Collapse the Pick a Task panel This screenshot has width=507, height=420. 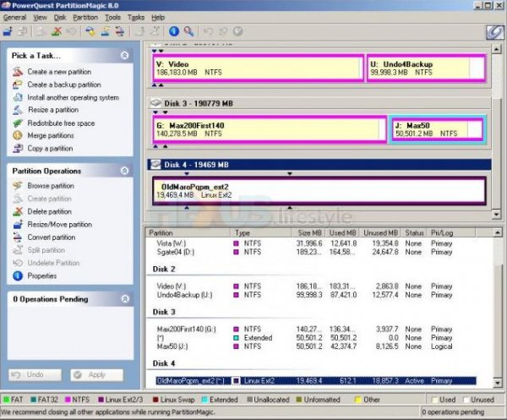tap(124, 56)
